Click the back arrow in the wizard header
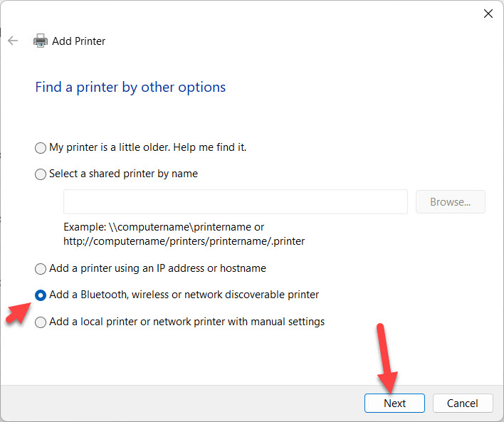The height and width of the screenshot is (422, 504). click(x=13, y=41)
